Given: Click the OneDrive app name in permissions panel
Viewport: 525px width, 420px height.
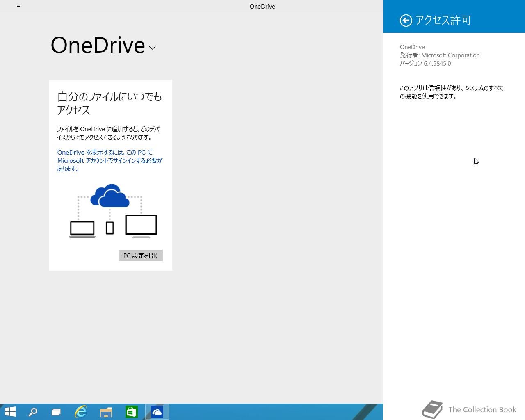Looking at the screenshot, I should (x=412, y=47).
